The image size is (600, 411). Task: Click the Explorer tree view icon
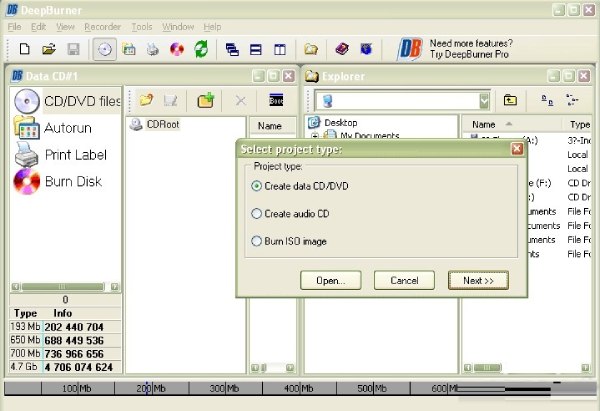click(572, 100)
